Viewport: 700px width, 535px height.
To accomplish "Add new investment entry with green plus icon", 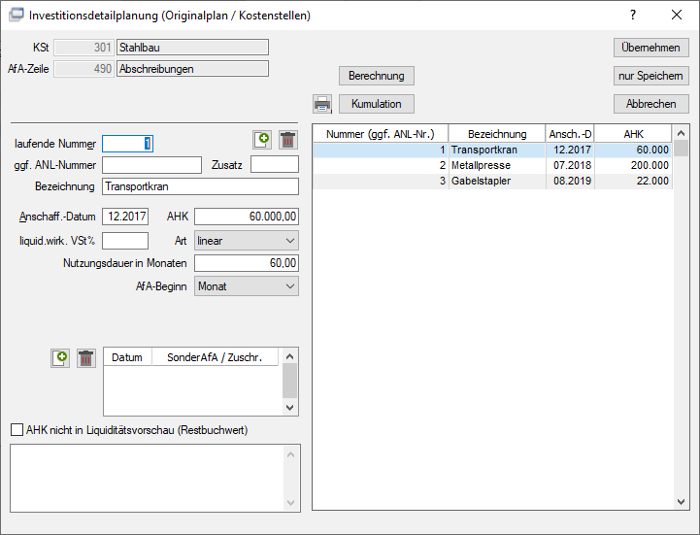I will pyautogui.click(x=262, y=140).
